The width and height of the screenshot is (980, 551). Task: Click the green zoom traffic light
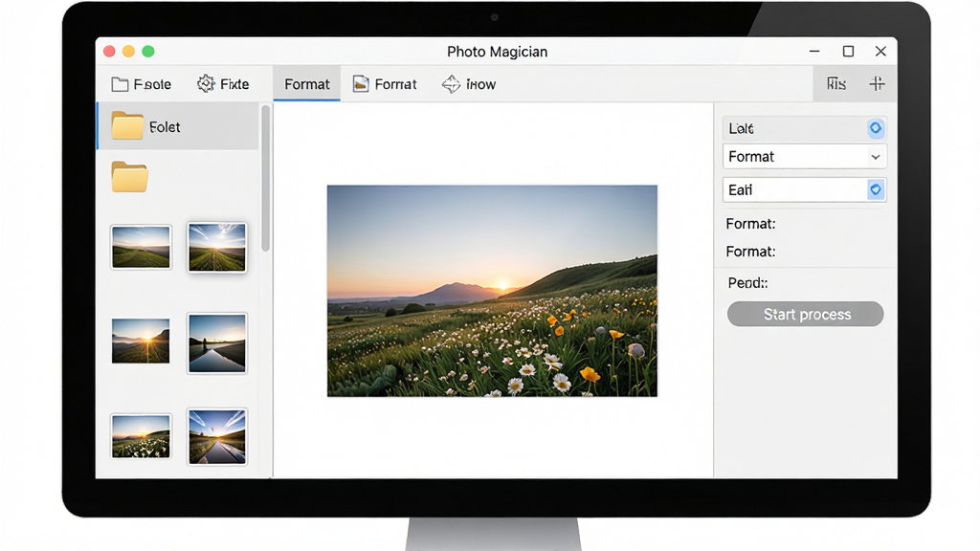click(x=148, y=52)
